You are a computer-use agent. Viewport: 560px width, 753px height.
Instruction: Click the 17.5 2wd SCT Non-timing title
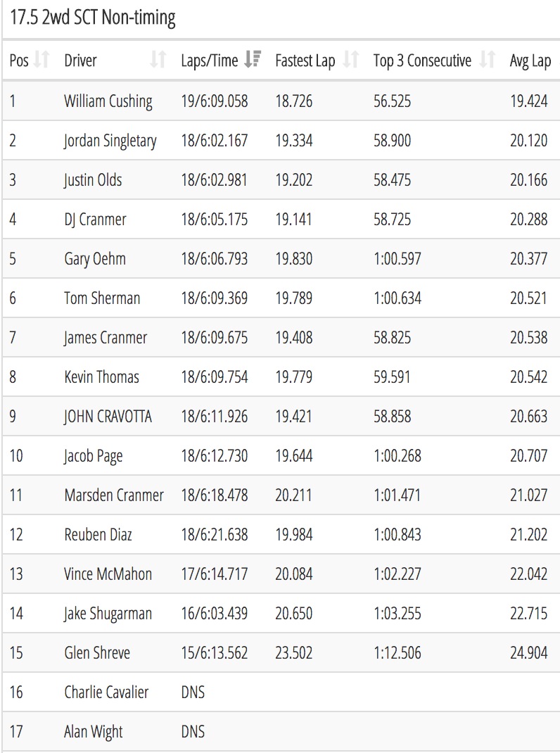click(x=93, y=18)
